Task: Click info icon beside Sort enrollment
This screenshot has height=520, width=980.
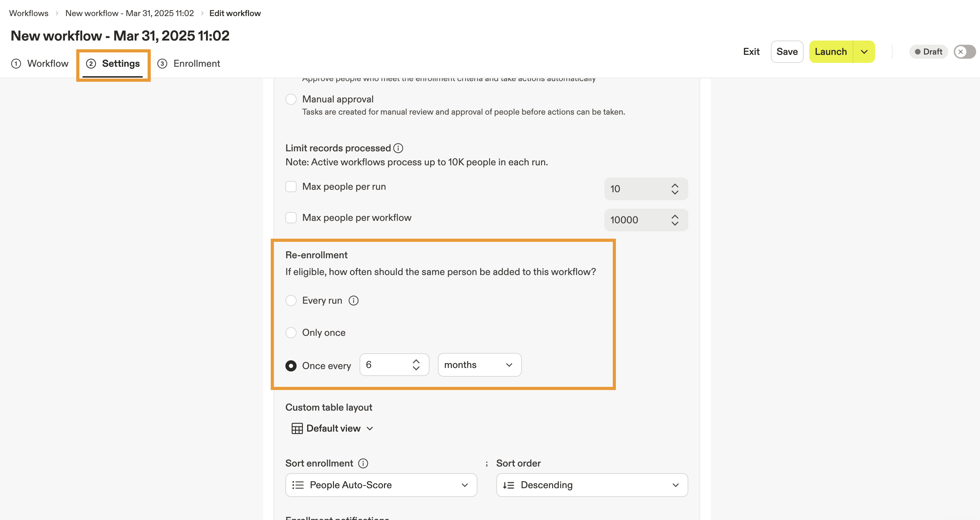Action: click(363, 463)
